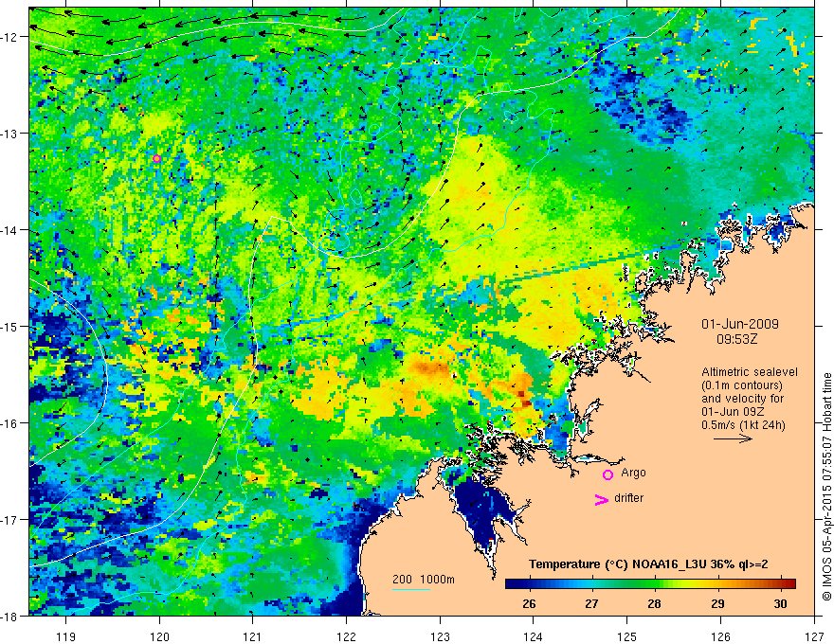
Task: Click the latitude axis label '-13'
Action: pos(9,134)
